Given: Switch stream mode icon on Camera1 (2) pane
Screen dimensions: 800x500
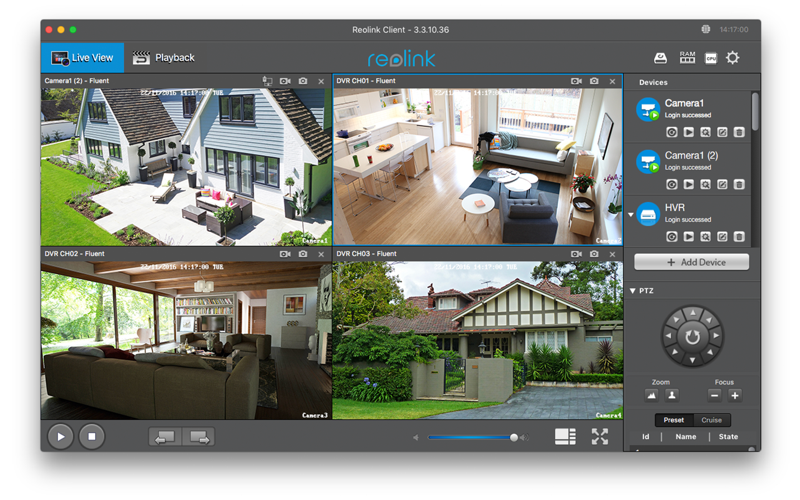Looking at the screenshot, I should point(267,81).
